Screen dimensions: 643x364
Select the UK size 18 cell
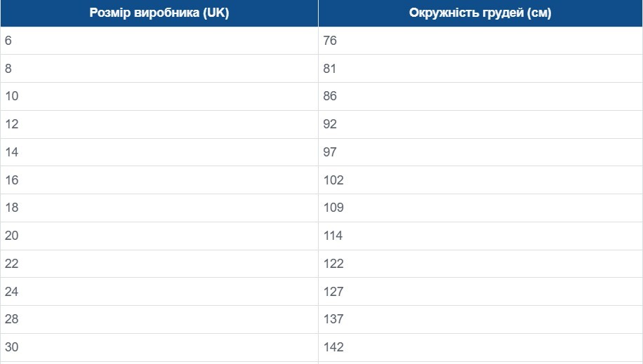(11, 208)
